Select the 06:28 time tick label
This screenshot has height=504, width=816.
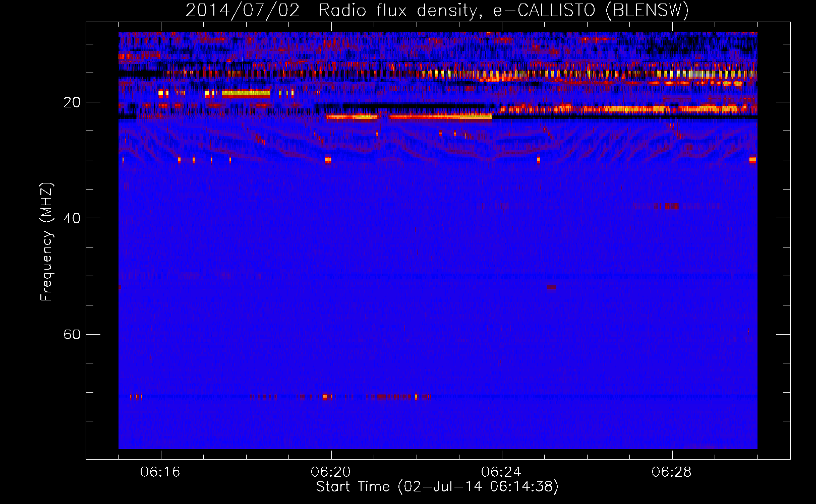point(671,472)
